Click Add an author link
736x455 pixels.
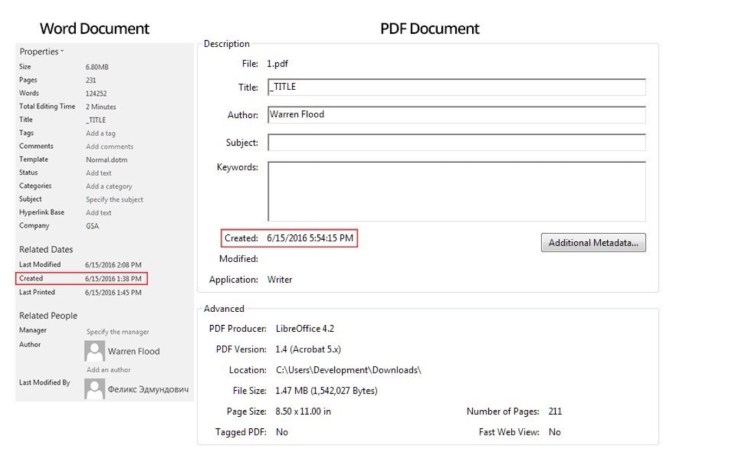tap(110, 369)
